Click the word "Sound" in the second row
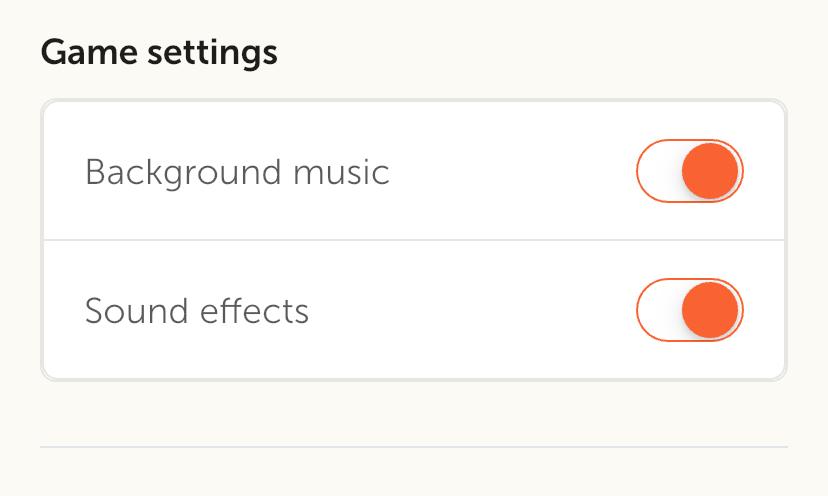This screenshot has width=828, height=496. (x=130, y=311)
